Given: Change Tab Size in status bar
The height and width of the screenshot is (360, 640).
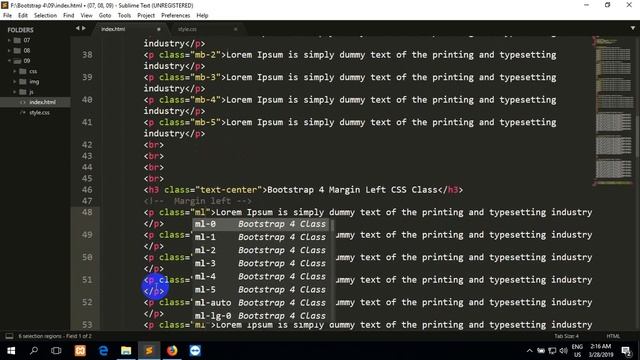Looking at the screenshot, I should pyautogui.click(x=566, y=336).
